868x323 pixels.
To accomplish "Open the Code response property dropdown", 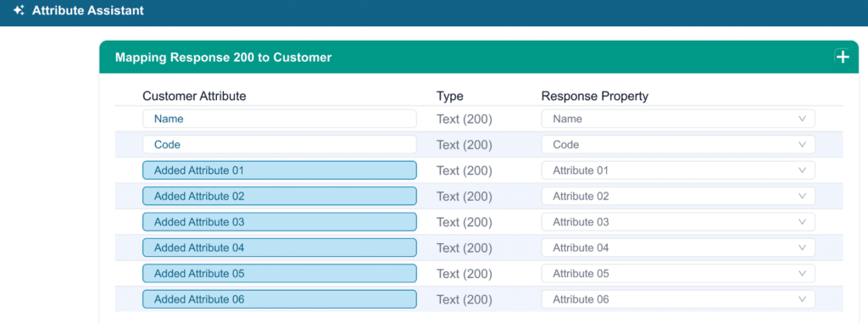I will click(x=678, y=145).
